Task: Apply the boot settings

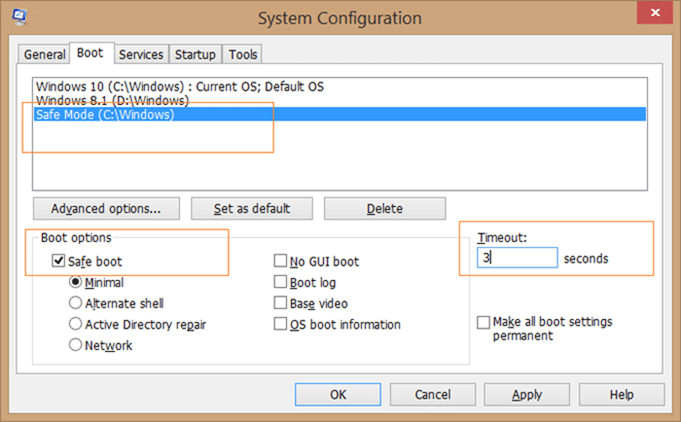Action: (x=527, y=395)
